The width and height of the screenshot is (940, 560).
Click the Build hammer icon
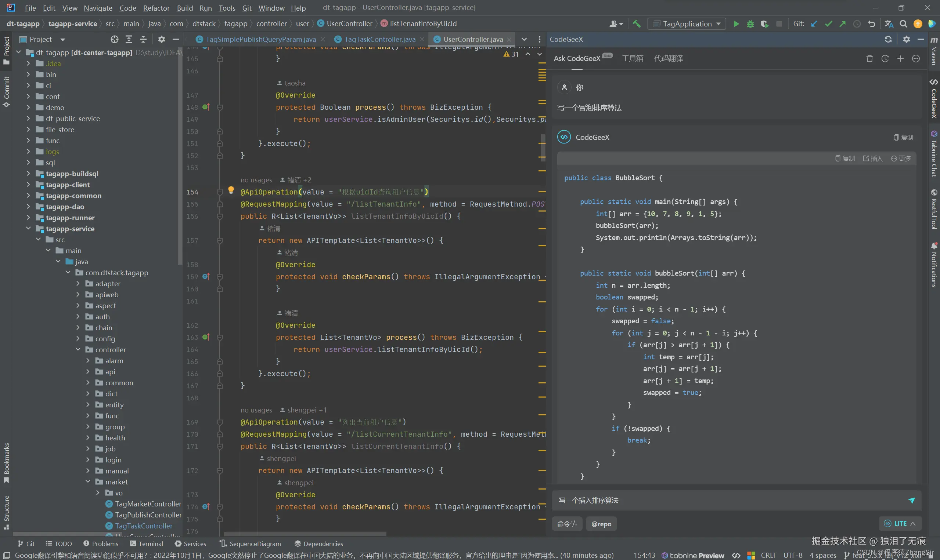click(636, 24)
